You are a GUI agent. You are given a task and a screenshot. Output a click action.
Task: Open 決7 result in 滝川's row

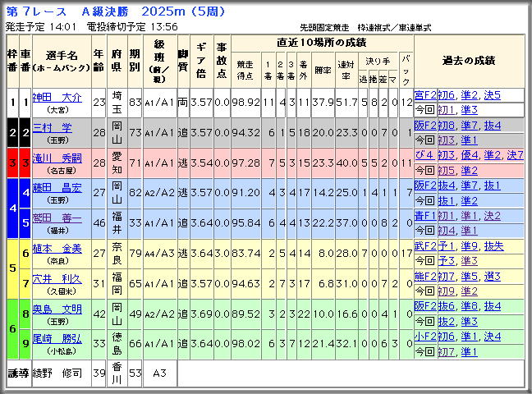(515, 155)
